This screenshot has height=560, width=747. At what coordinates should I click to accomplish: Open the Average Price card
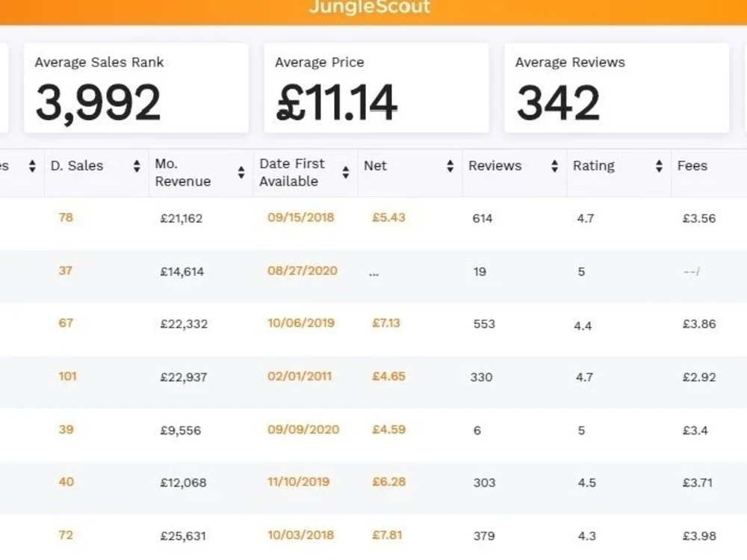[x=376, y=88]
